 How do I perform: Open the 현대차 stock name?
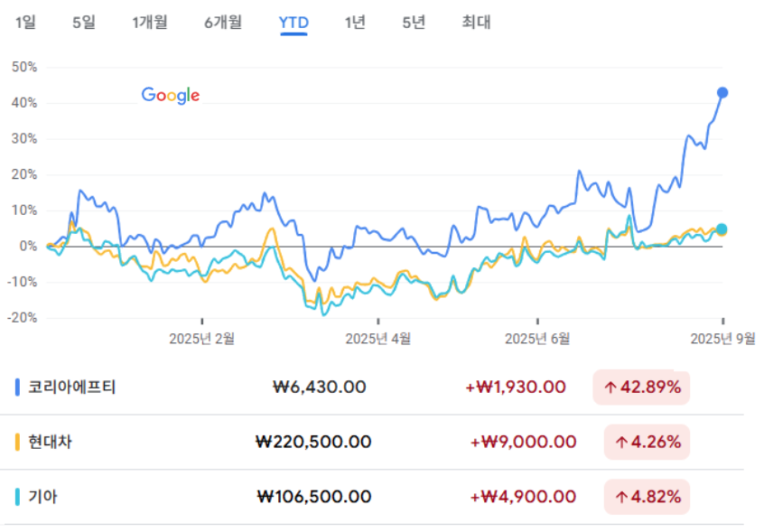coord(50,442)
